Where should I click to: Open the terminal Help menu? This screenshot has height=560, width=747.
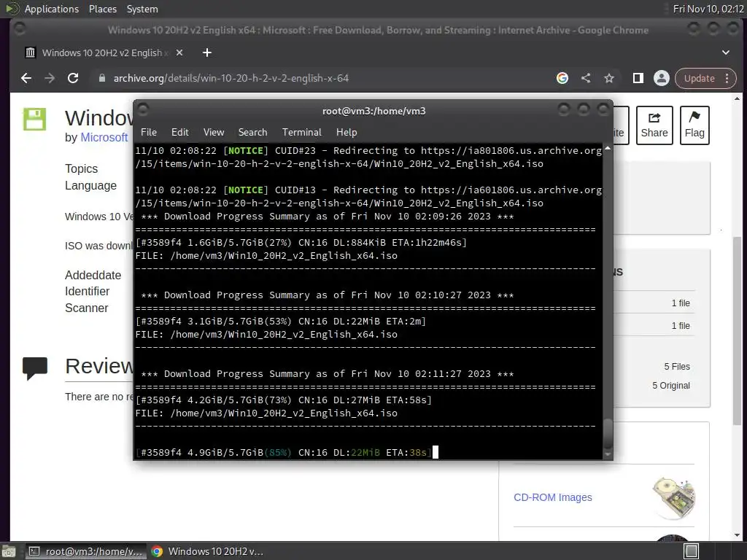coord(347,132)
